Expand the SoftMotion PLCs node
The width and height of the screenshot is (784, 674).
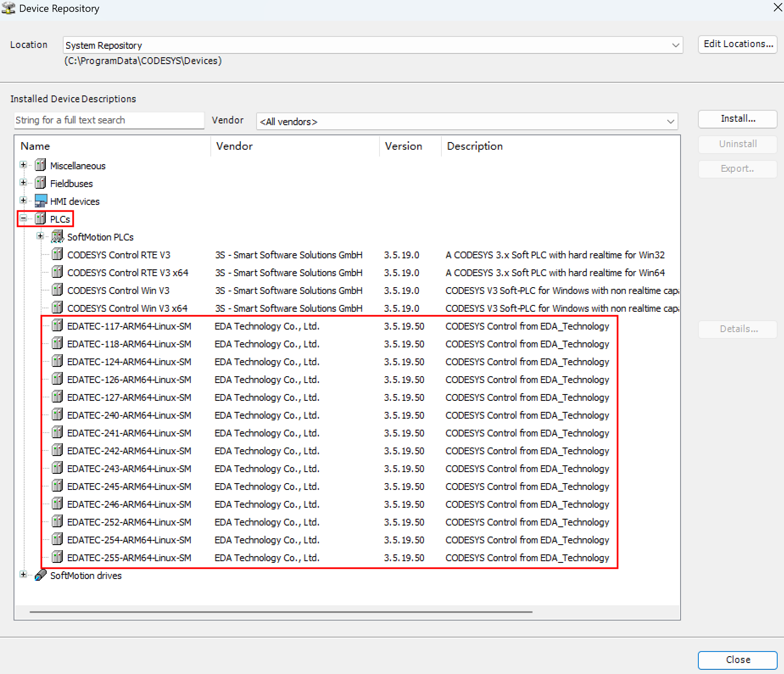[x=40, y=236]
